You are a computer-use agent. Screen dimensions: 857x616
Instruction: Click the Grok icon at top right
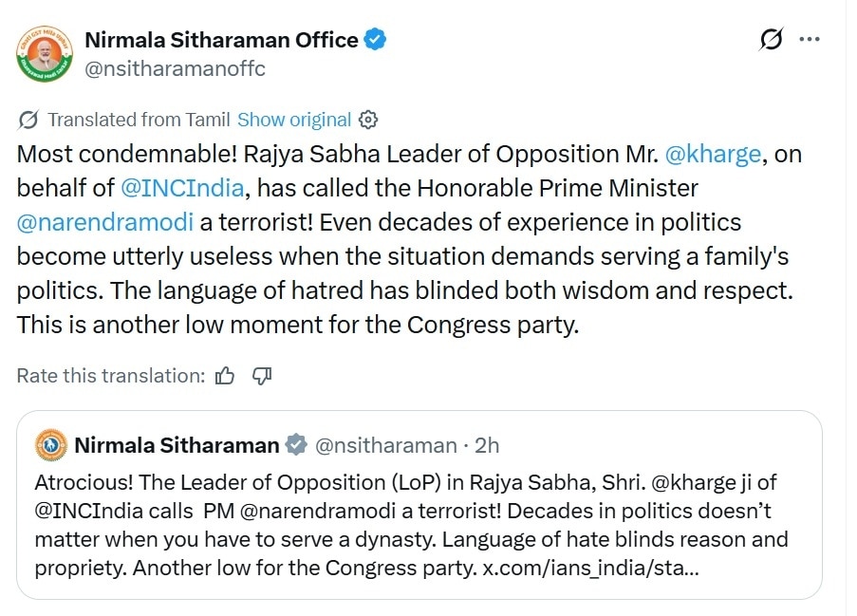[x=771, y=40]
